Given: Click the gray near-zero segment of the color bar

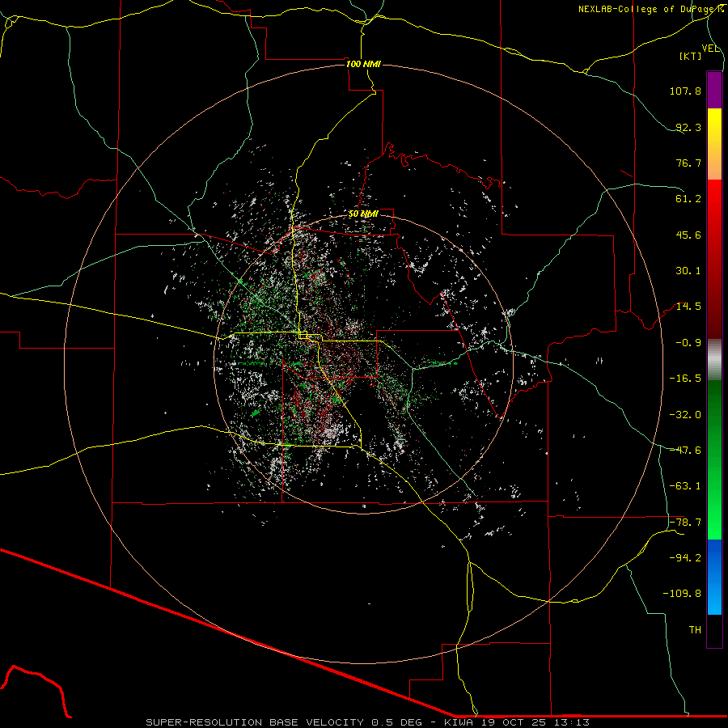Looking at the screenshot, I should [714, 360].
